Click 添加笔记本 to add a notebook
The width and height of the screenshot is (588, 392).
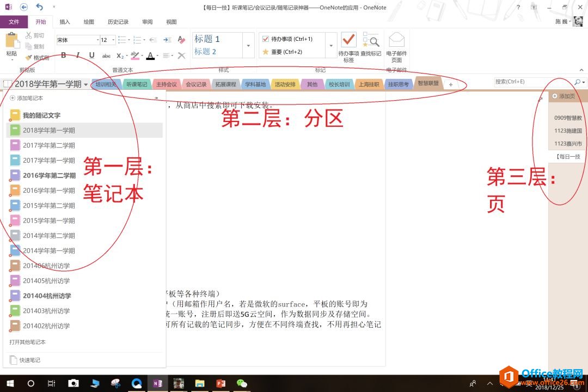26,98
